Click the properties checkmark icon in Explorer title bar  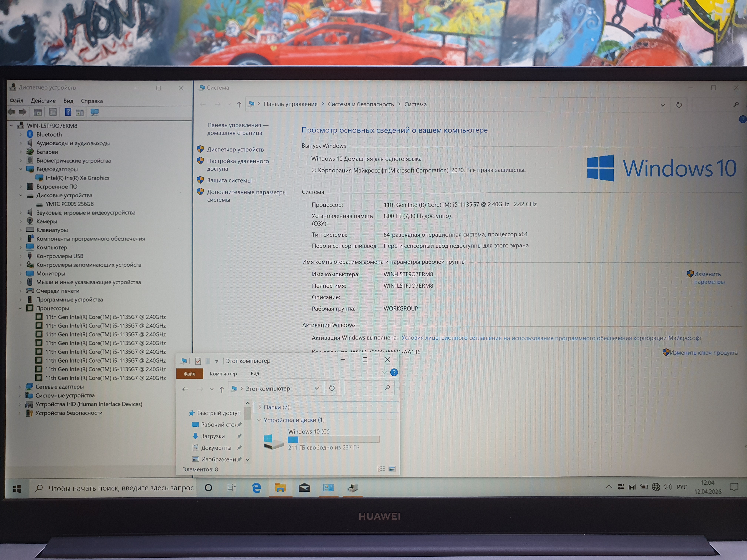198,361
